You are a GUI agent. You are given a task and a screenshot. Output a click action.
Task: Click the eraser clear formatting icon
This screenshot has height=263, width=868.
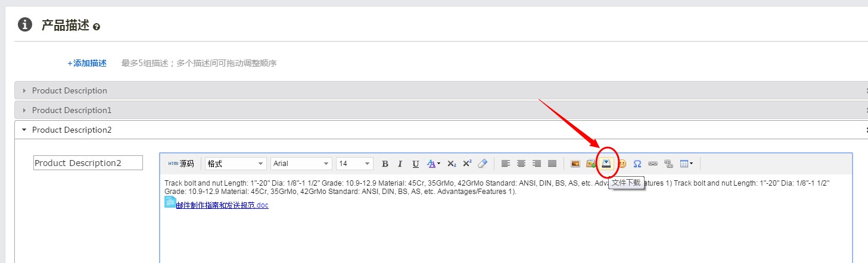[483, 164]
